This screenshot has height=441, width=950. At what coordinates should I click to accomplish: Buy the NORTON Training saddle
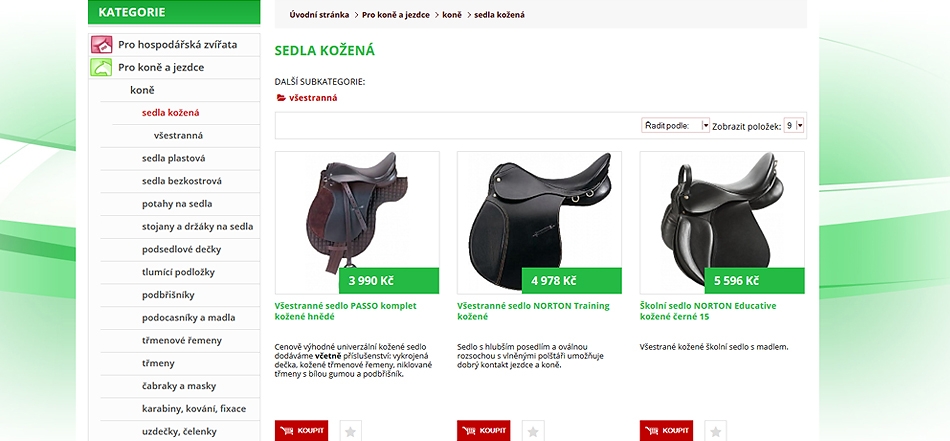point(483,431)
